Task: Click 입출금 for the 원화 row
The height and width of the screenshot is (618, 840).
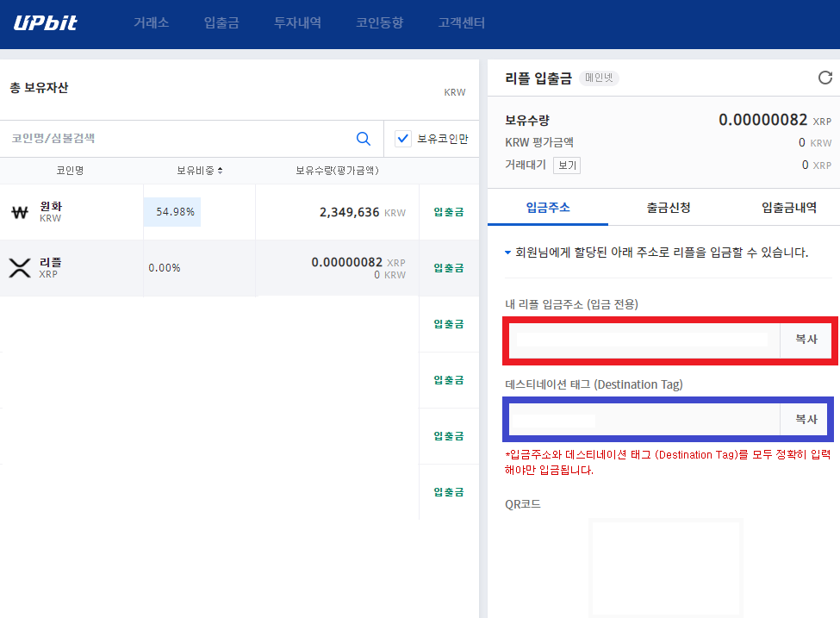Action: click(x=449, y=212)
